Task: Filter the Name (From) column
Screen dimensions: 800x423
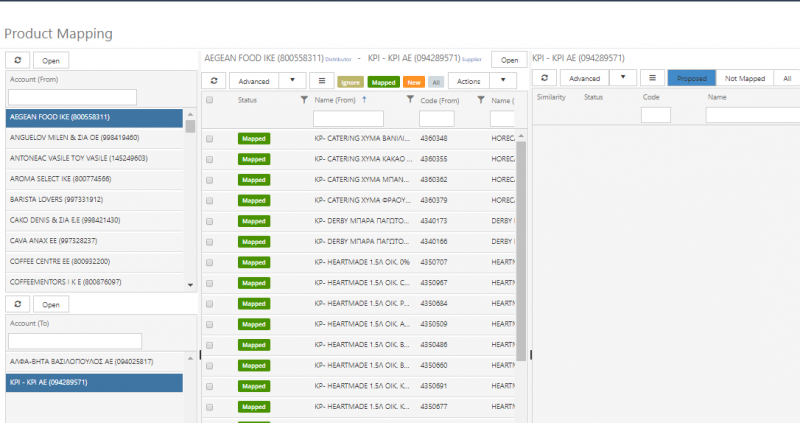Action: 410,99
